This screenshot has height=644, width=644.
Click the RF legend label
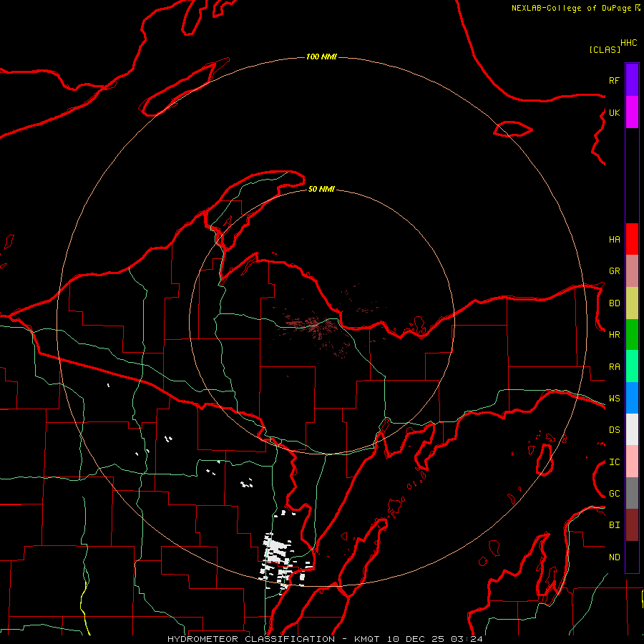pos(614,80)
